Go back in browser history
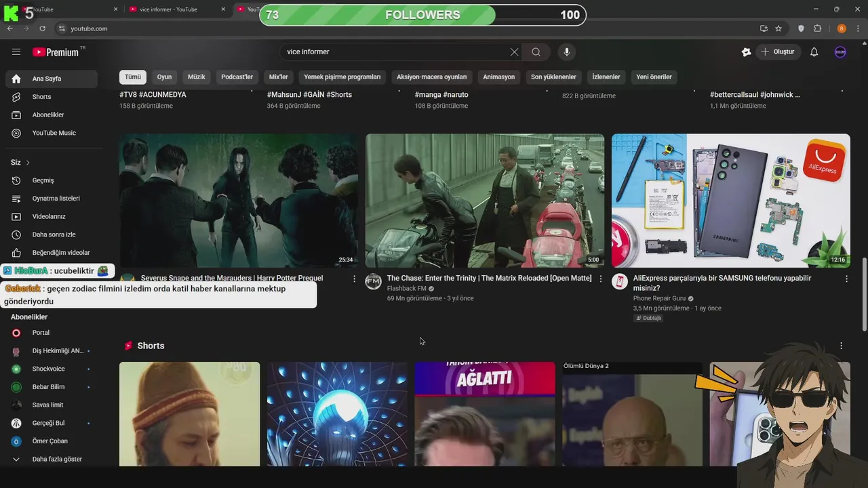This screenshot has height=488, width=868. (9, 28)
